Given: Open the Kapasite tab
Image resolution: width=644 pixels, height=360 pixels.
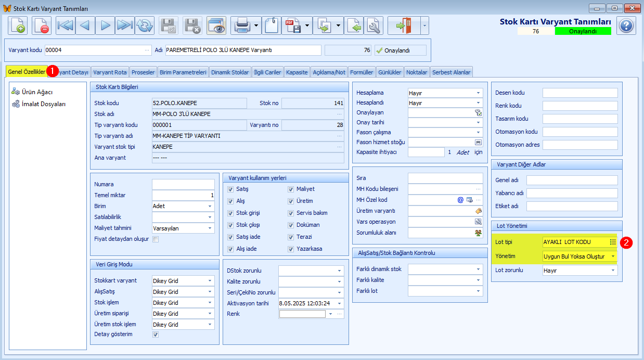Looking at the screenshot, I should 297,72.
